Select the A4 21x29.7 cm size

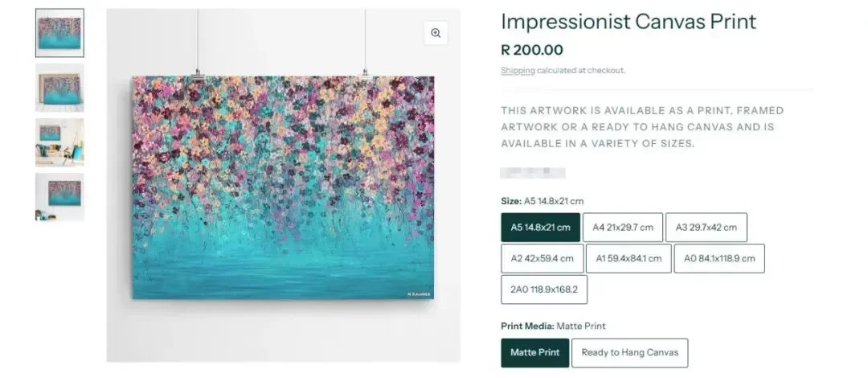[623, 228]
